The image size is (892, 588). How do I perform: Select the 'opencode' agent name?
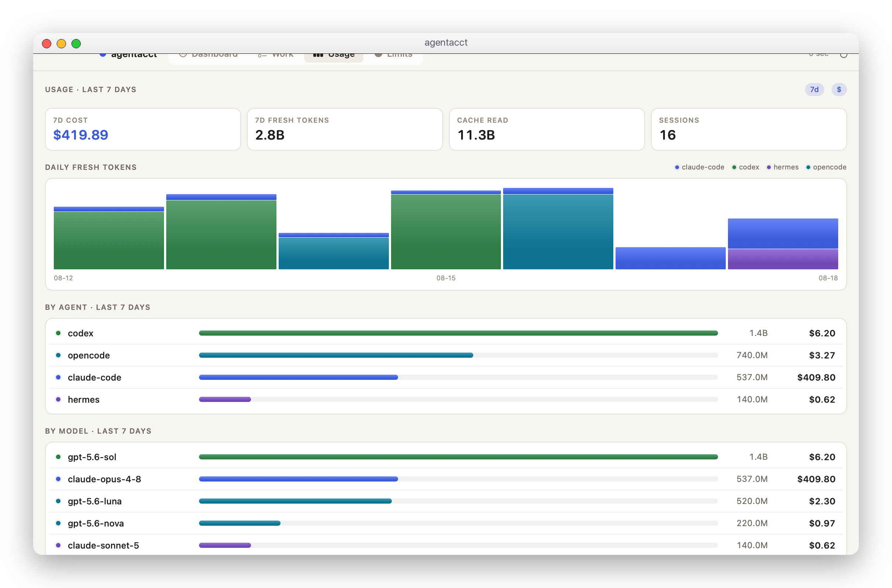pyautogui.click(x=89, y=356)
